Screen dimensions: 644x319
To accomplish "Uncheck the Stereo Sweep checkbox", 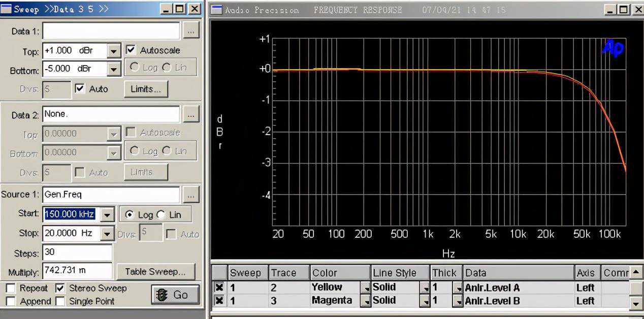I will click(60, 288).
